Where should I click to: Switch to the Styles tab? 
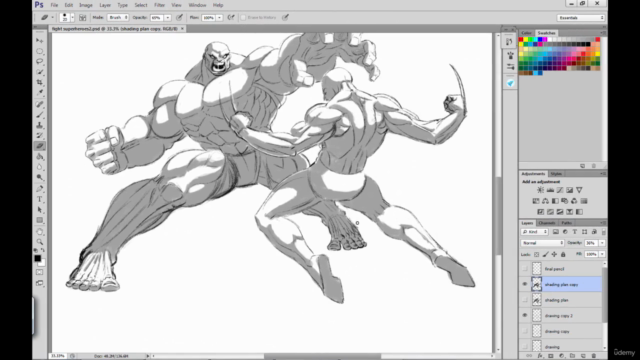[556, 174]
